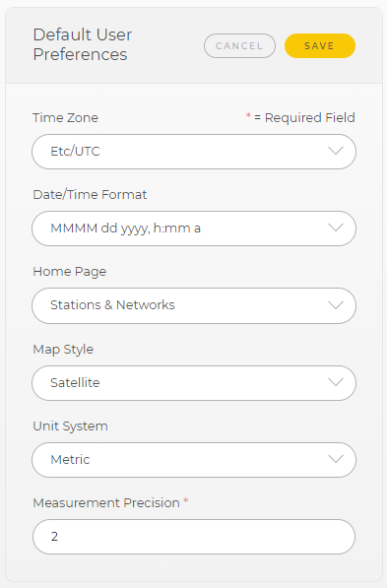The image size is (387, 588).
Task: Click the Unit System field label
Action: 70,426
